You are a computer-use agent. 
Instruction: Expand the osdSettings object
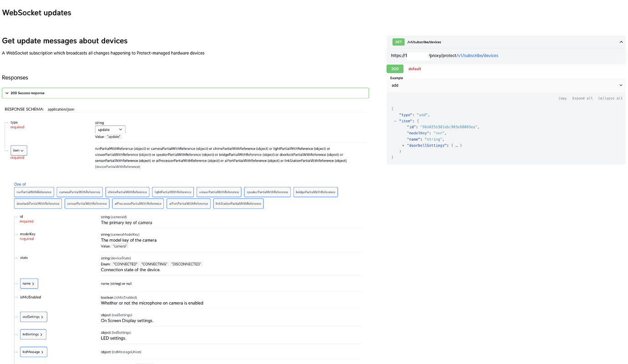pos(33,316)
